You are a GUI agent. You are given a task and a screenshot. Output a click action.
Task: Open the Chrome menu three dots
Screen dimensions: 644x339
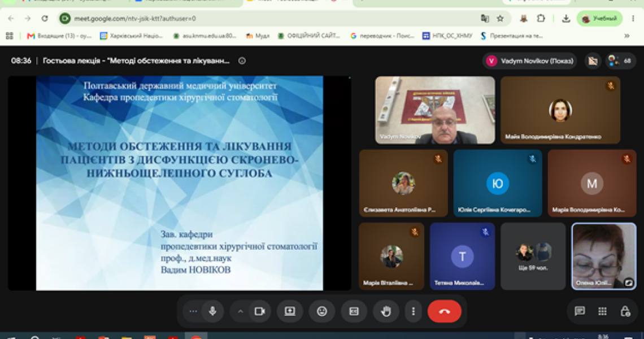tap(633, 19)
